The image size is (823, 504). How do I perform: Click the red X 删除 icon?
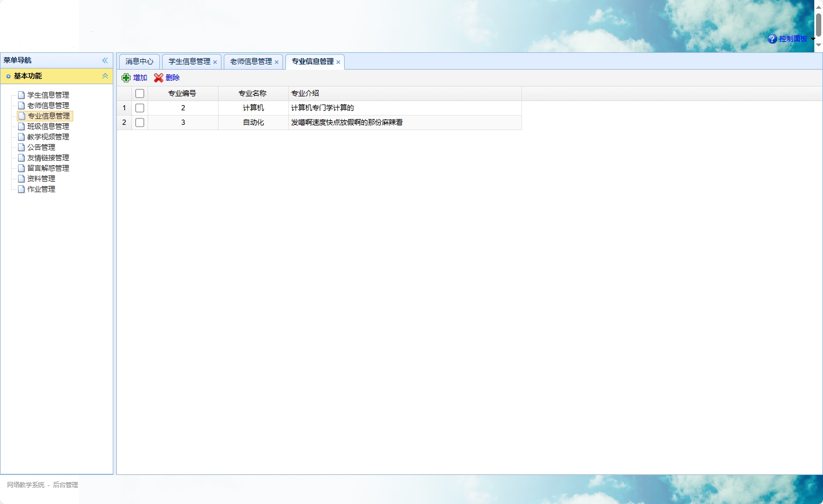click(x=159, y=78)
